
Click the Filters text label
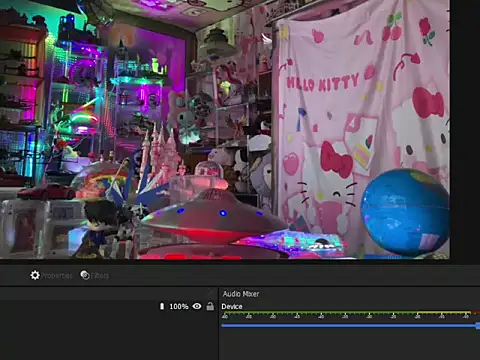100,276
